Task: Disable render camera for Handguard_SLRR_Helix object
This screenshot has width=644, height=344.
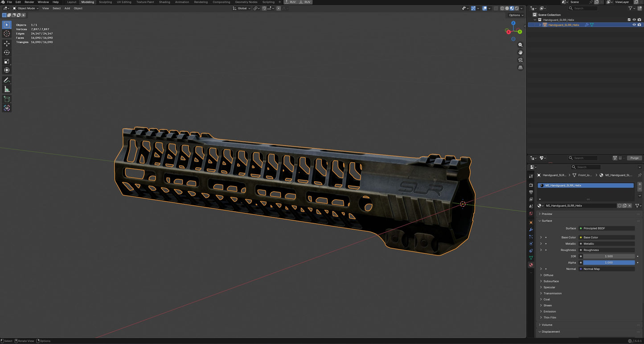Action: pos(639,25)
